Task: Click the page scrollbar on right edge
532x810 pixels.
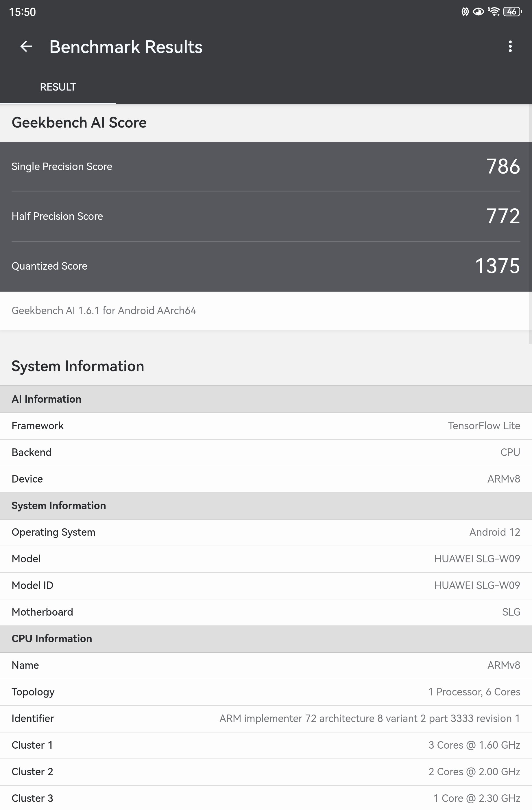Action: pos(530,224)
